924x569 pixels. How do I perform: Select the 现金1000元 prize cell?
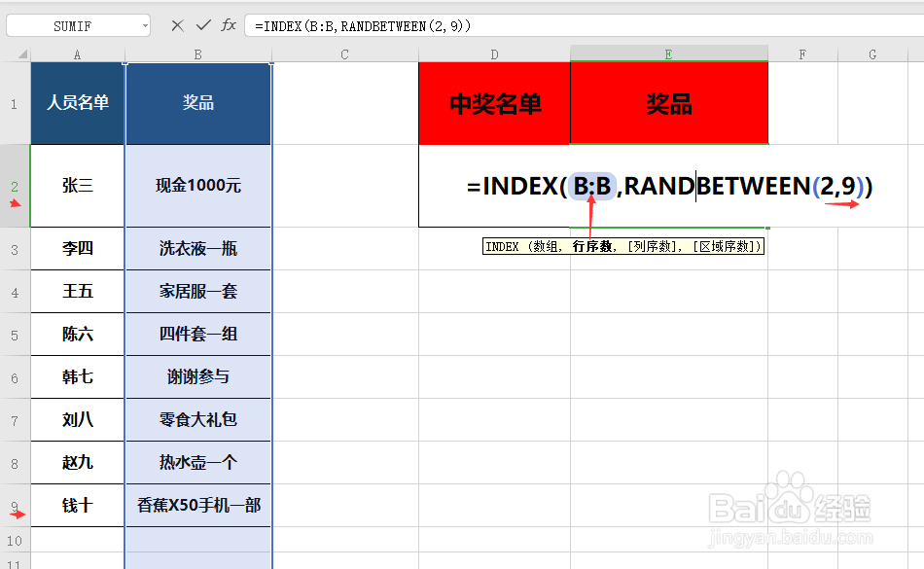pos(198,186)
